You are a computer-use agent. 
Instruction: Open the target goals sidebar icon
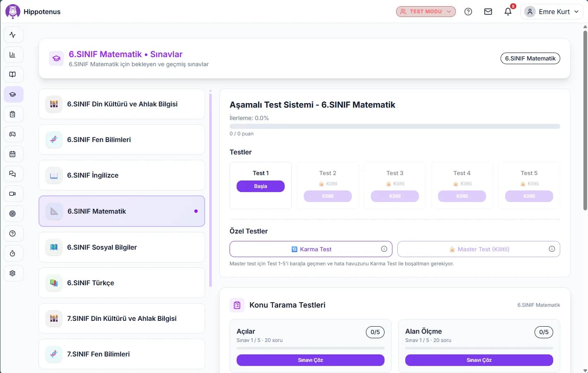click(x=12, y=214)
